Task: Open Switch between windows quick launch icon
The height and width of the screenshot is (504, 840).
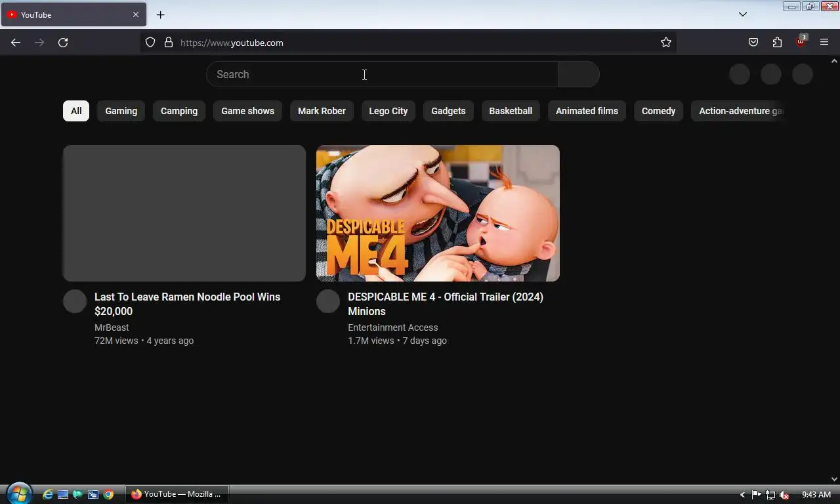Action: [x=93, y=495]
